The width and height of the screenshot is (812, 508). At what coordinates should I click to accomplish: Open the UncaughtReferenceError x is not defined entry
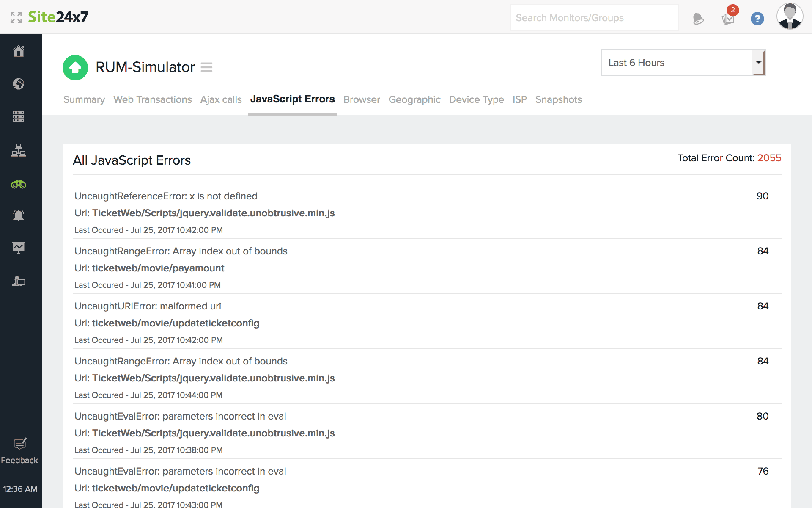click(x=166, y=196)
